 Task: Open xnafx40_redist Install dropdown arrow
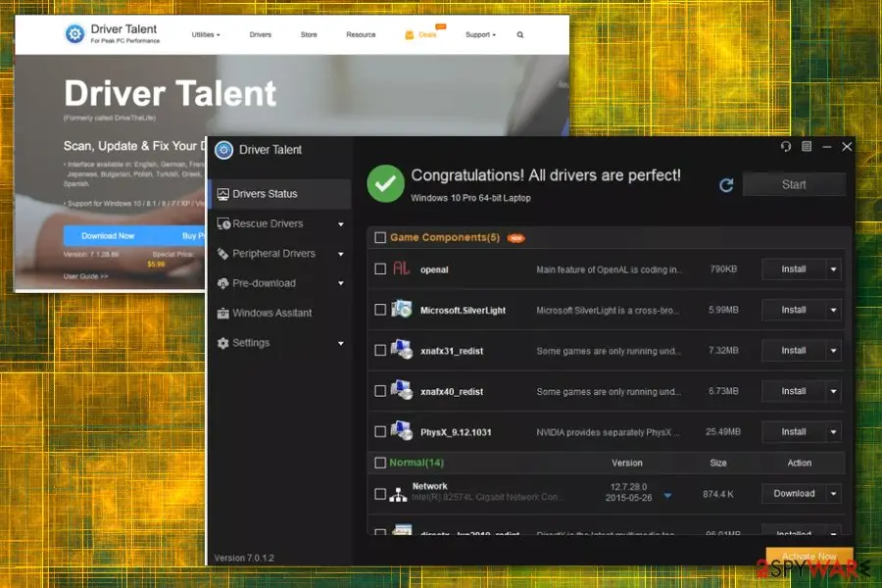(x=834, y=391)
